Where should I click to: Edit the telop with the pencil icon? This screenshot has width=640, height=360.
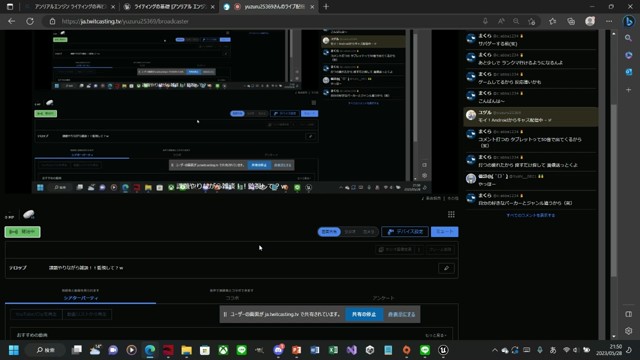click(446, 268)
